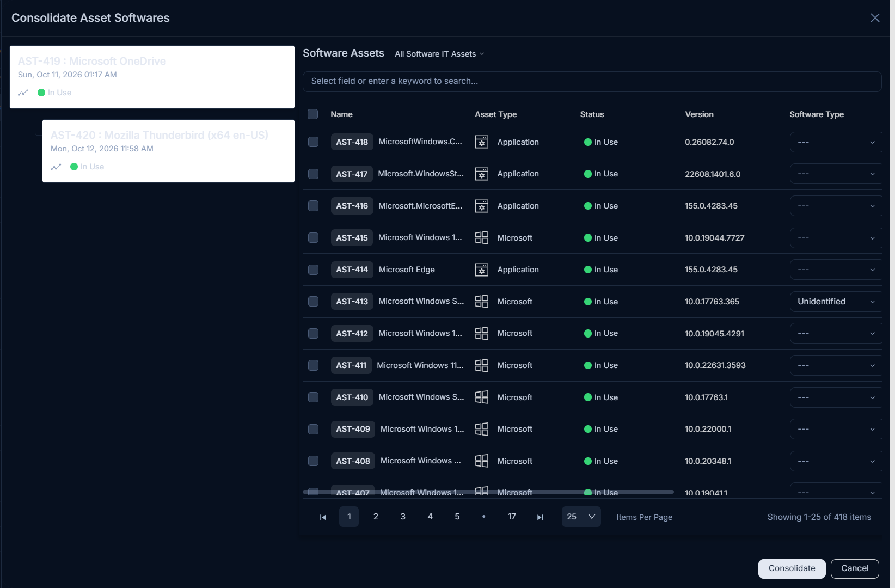This screenshot has height=588, width=895.
Task: Click the trend chart icon on AST-419 card
Action: 23,93
